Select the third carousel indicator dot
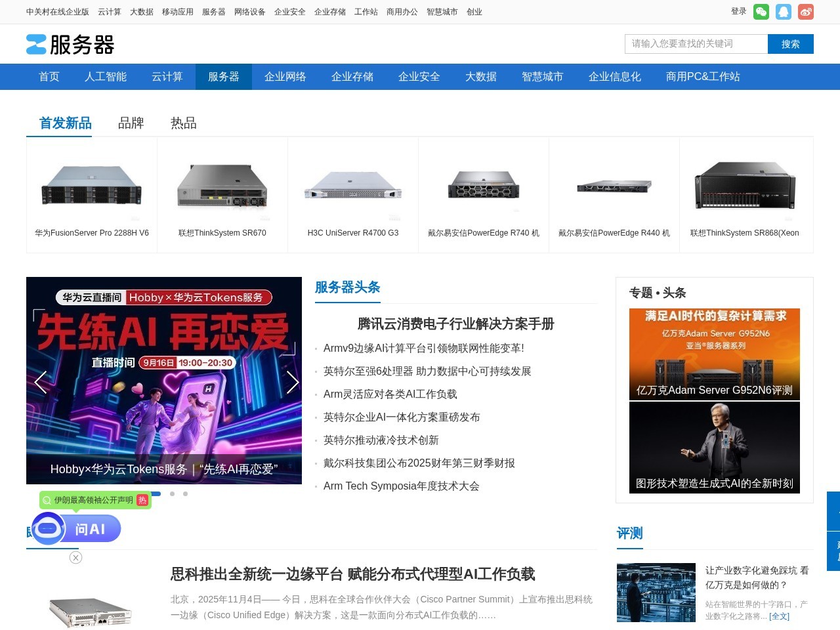 (186, 493)
